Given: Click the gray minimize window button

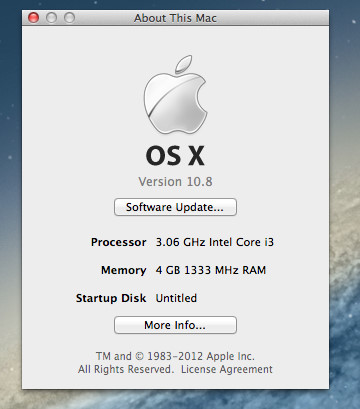Looking at the screenshot, I should pos(51,18).
